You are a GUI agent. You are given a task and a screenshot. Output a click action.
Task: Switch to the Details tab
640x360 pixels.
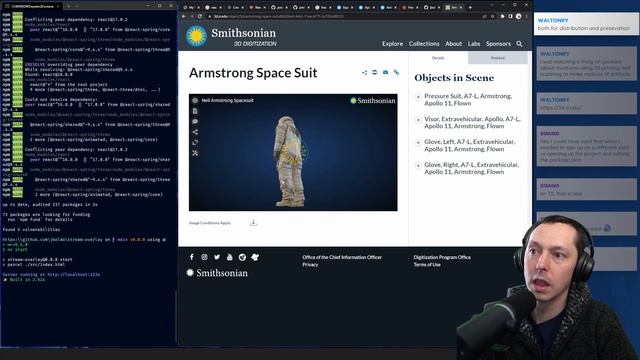438,58
